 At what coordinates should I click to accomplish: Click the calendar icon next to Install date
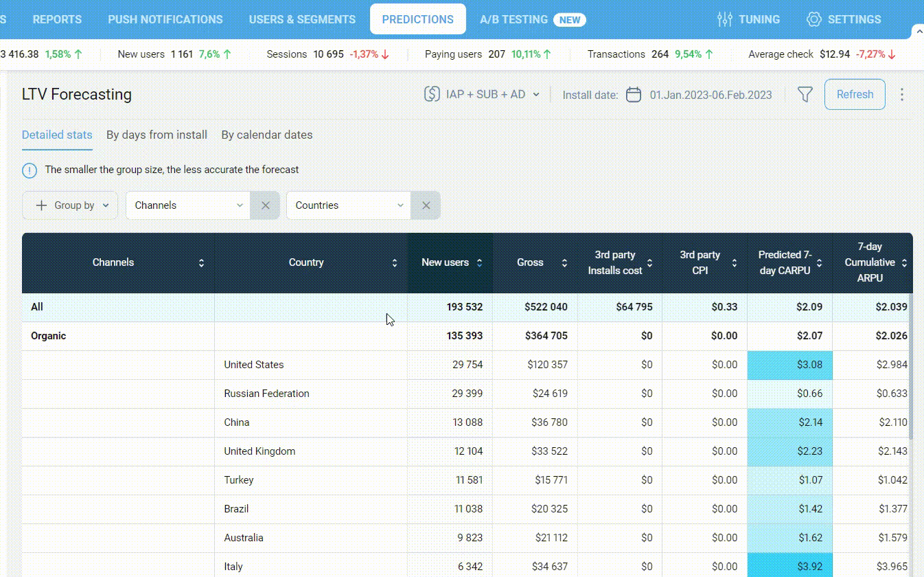click(634, 95)
